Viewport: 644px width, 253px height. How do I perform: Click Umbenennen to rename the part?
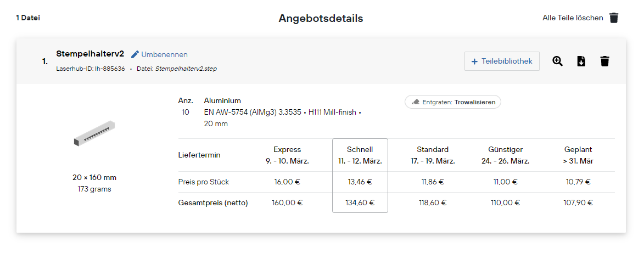(164, 54)
